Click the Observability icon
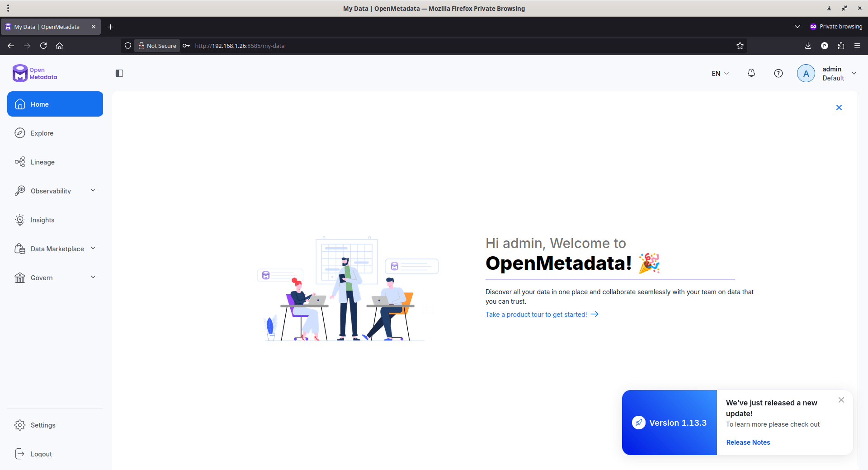This screenshot has width=868, height=470. 20,191
